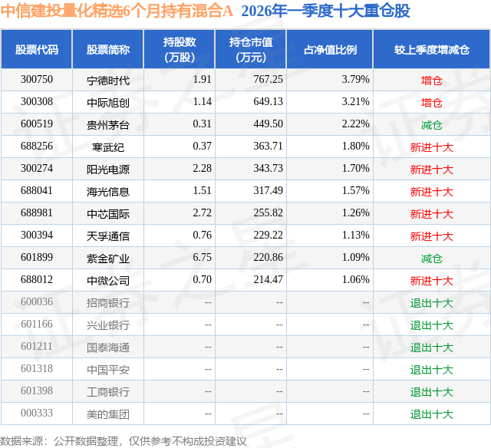Click the 股票简称 column header
The image size is (491, 448).
pos(108,49)
